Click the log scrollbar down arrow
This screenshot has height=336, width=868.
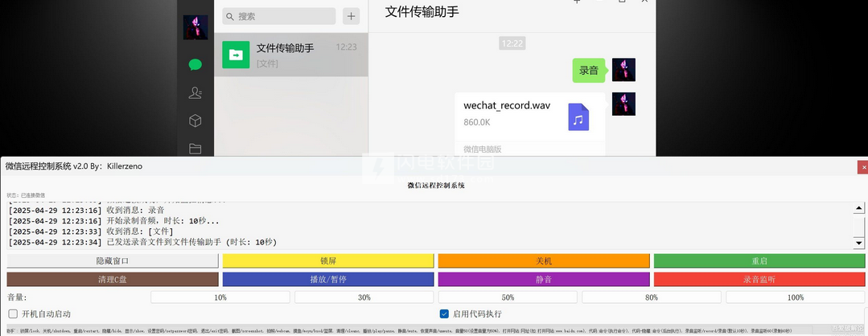click(x=859, y=243)
